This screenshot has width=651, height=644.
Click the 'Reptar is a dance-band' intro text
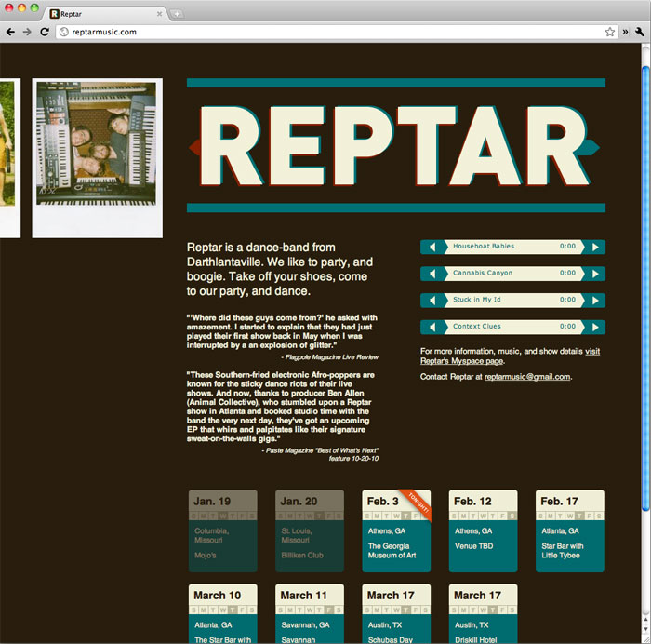click(x=280, y=269)
